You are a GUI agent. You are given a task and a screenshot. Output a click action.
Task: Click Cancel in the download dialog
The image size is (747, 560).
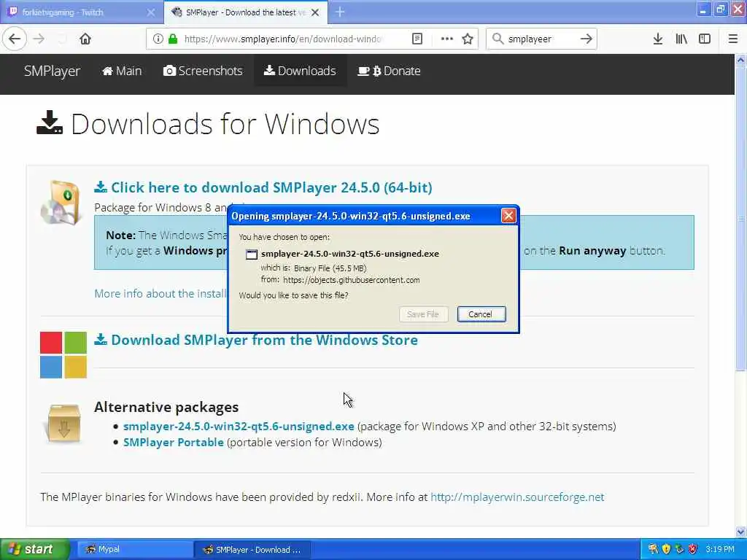(481, 314)
